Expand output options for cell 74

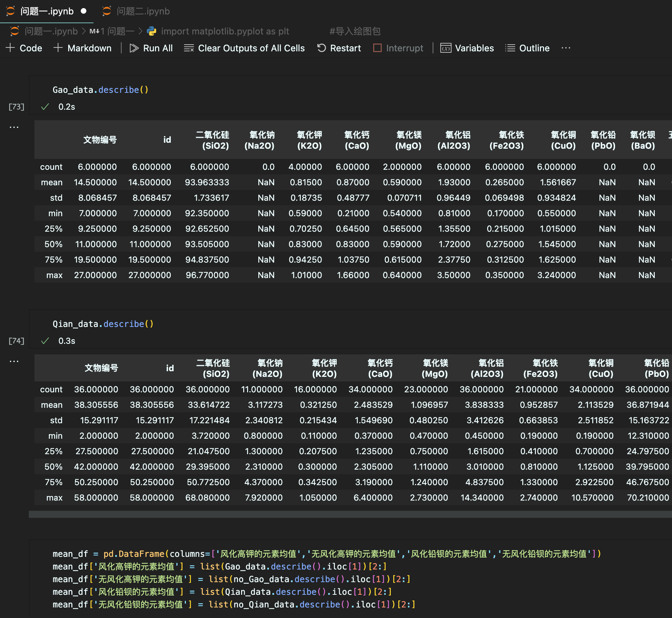tap(14, 361)
